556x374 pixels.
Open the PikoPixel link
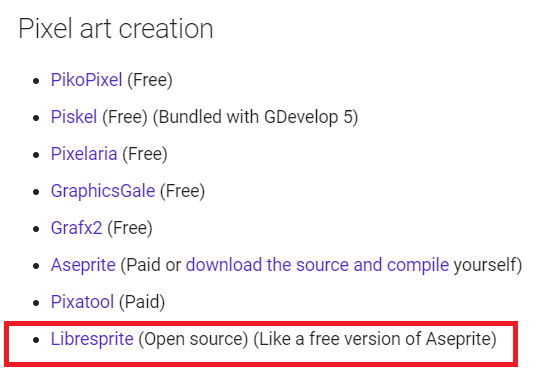(x=87, y=79)
